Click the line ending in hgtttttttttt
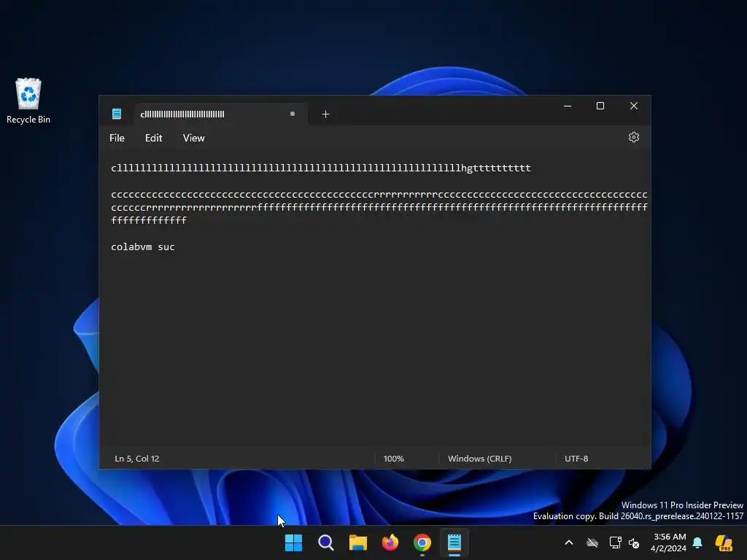 321,168
